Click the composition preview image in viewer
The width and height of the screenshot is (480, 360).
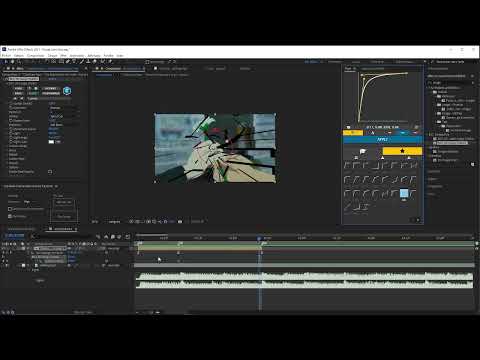click(x=215, y=148)
